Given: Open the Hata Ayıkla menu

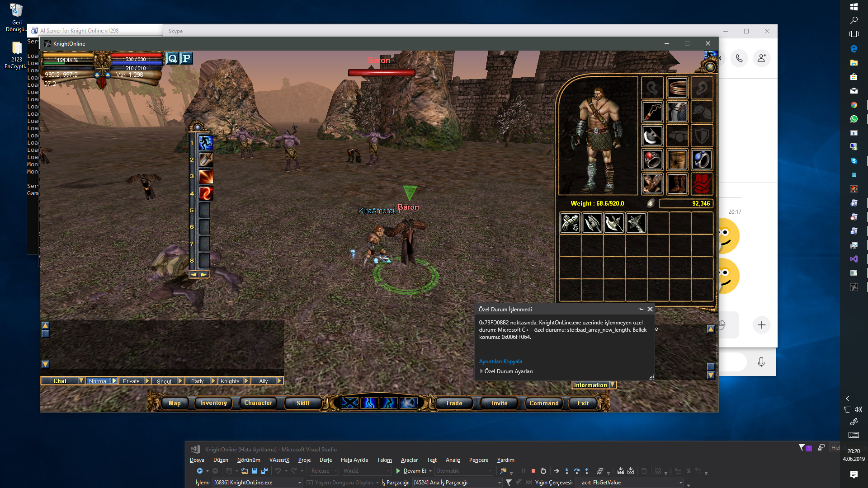Looking at the screenshot, I should [x=354, y=460].
